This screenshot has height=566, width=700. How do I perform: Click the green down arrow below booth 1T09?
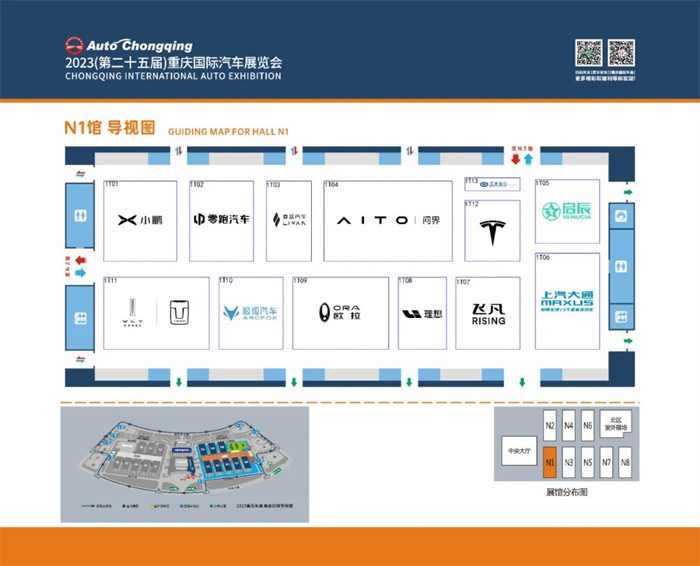point(294,382)
